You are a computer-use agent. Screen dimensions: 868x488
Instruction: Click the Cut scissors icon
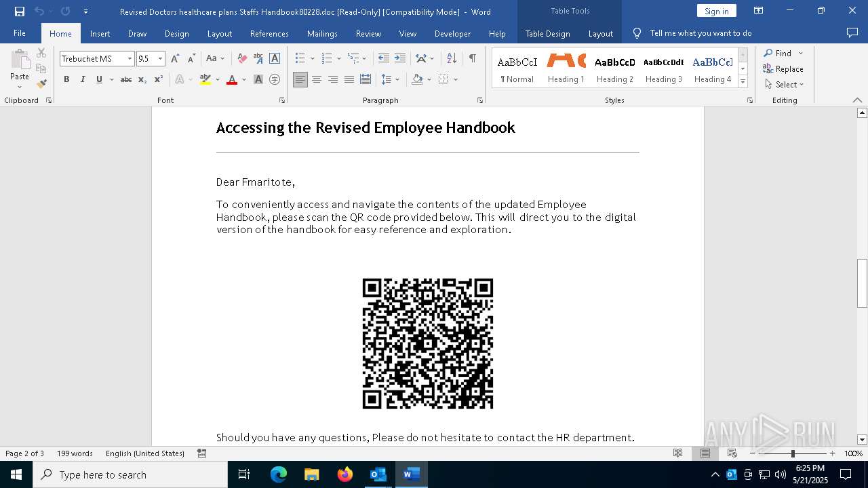click(x=41, y=53)
